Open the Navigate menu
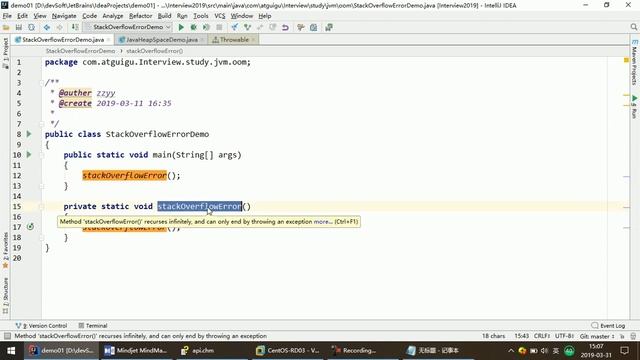This screenshot has height=360, width=640. pos(64,16)
